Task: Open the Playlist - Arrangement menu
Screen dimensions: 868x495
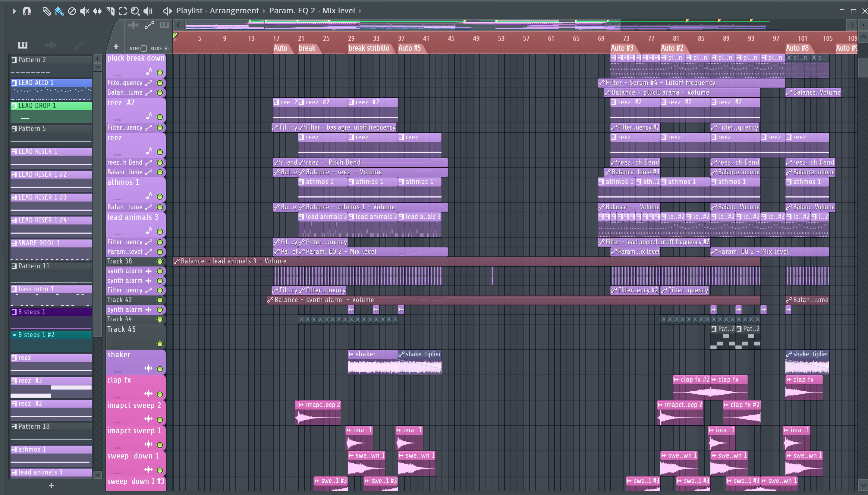Action: [218, 11]
